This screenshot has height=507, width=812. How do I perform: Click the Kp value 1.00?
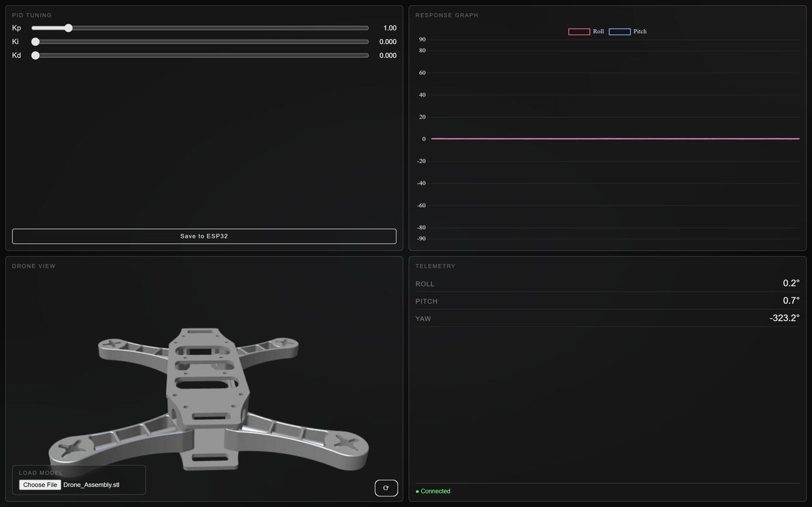point(390,28)
